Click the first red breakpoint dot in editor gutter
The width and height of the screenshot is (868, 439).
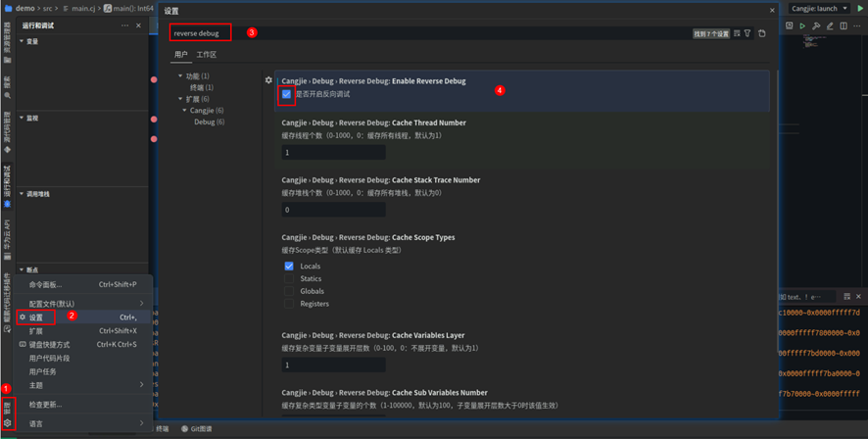154,79
